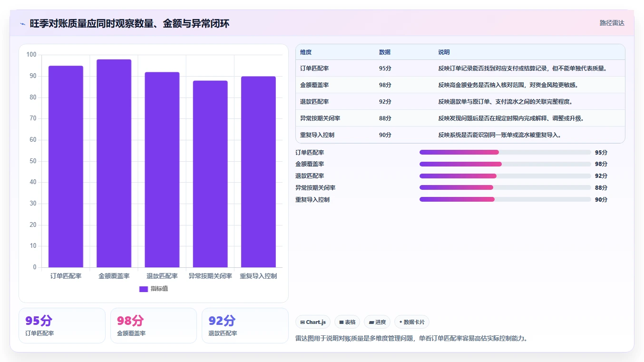Select the 数据卡片 tag chip
The image size is (644, 362).
tap(412, 322)
